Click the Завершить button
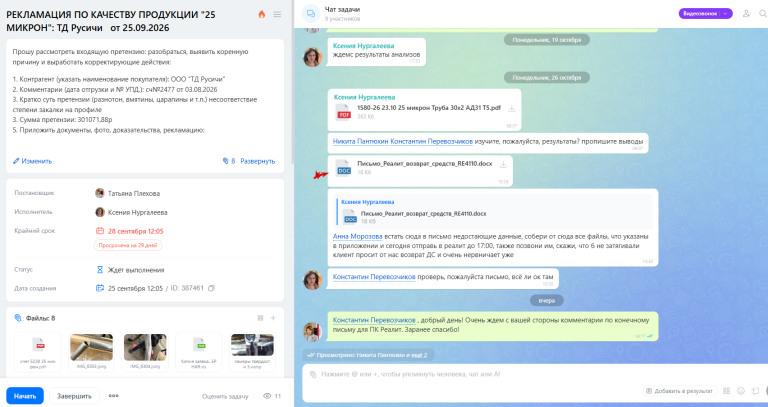This screenshot has height=407, width=768. [x=74, y=396]
